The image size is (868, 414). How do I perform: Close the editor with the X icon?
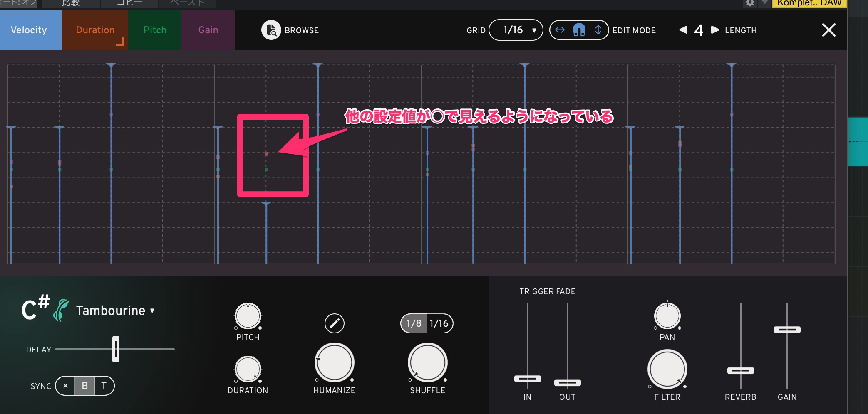(x=828, y=30)
